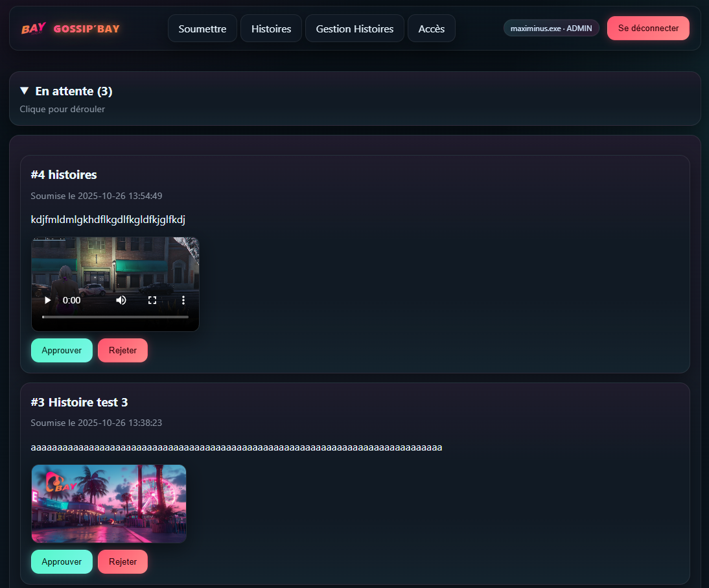The image size is (709, 588).
Task: Play the video on story #4
Action: (x=47, y=300)
